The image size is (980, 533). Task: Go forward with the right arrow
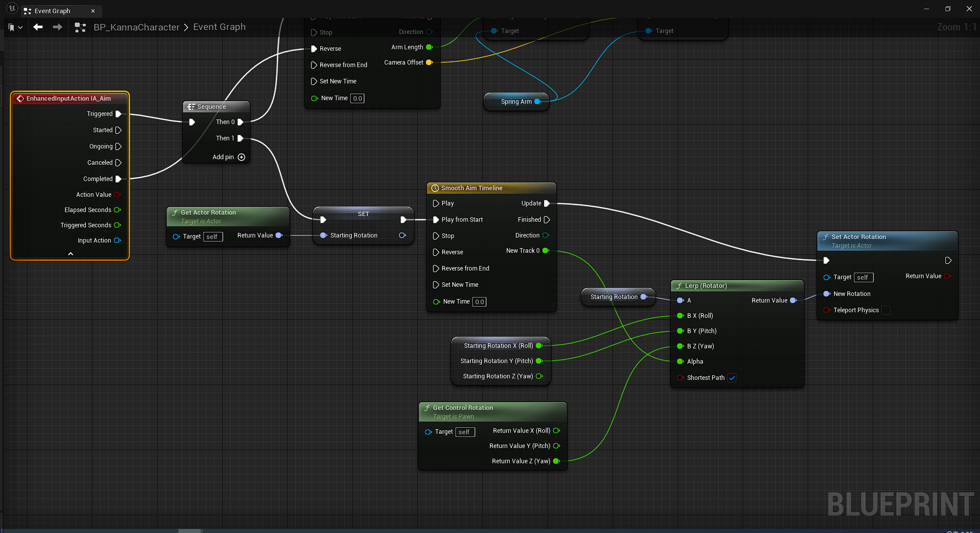click(57, 27)
